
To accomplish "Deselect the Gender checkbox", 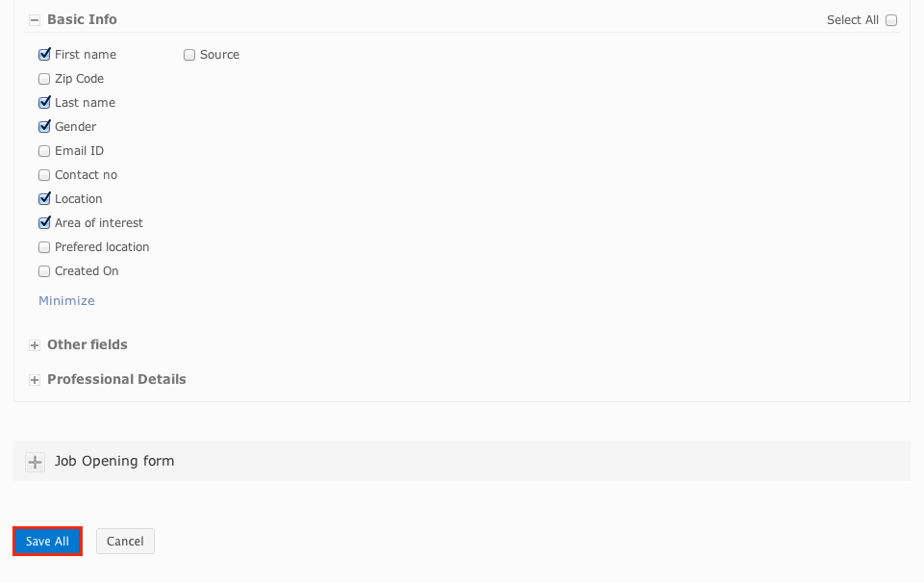I will [44, 127].
